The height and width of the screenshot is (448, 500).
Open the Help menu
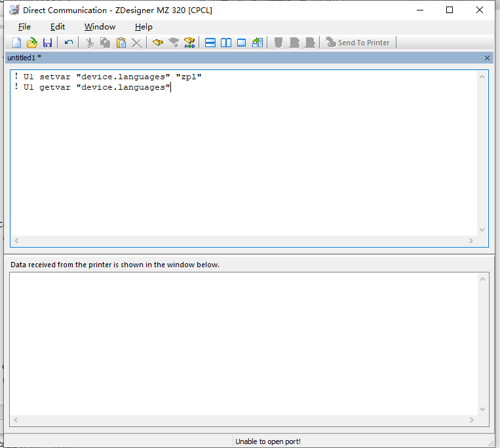[x=144, y=27]
